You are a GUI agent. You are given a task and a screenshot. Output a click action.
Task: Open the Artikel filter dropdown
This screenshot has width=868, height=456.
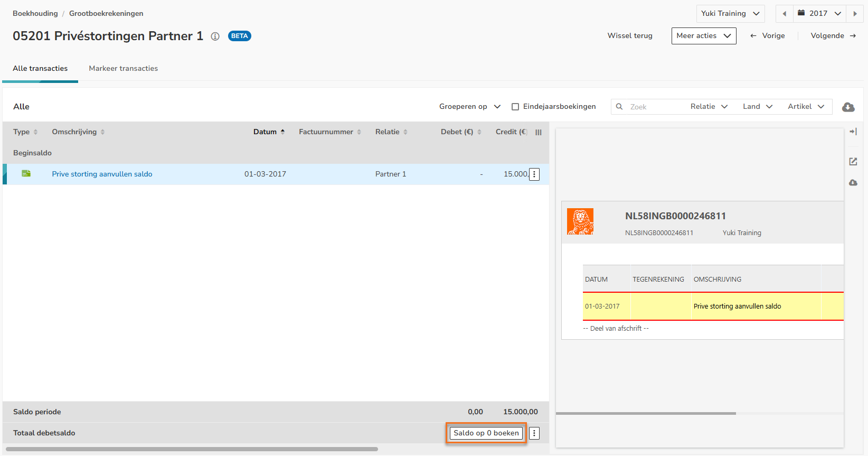coord(806,107)
